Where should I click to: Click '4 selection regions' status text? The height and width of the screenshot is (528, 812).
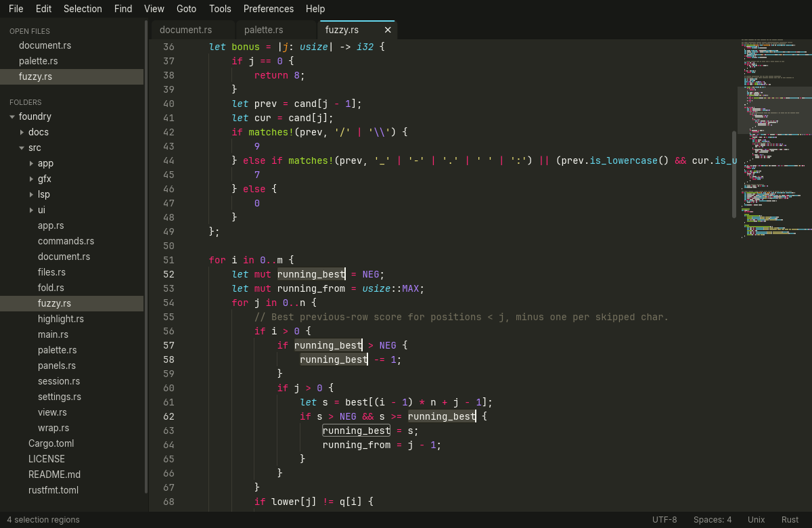click(x=43, y=520)
